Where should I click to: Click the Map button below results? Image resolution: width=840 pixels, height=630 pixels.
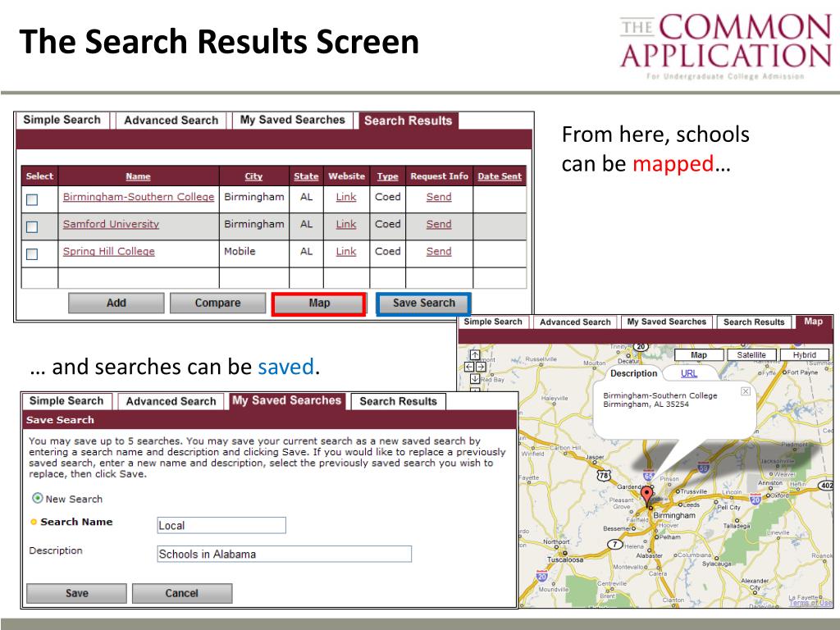coord(319,304)
